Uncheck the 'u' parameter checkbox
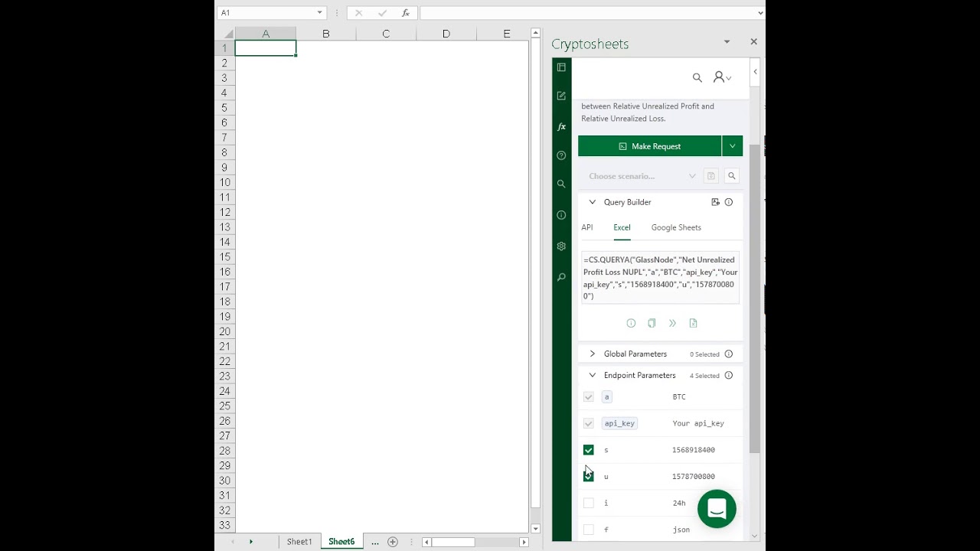 588,476
